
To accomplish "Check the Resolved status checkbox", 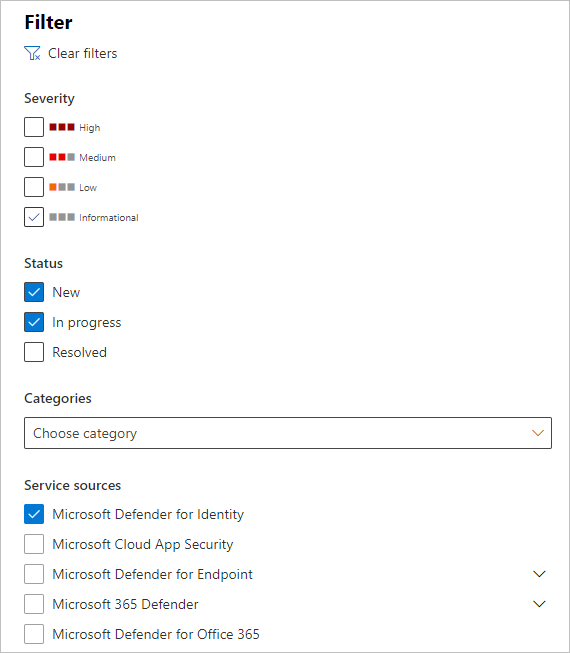I will 34,352.
